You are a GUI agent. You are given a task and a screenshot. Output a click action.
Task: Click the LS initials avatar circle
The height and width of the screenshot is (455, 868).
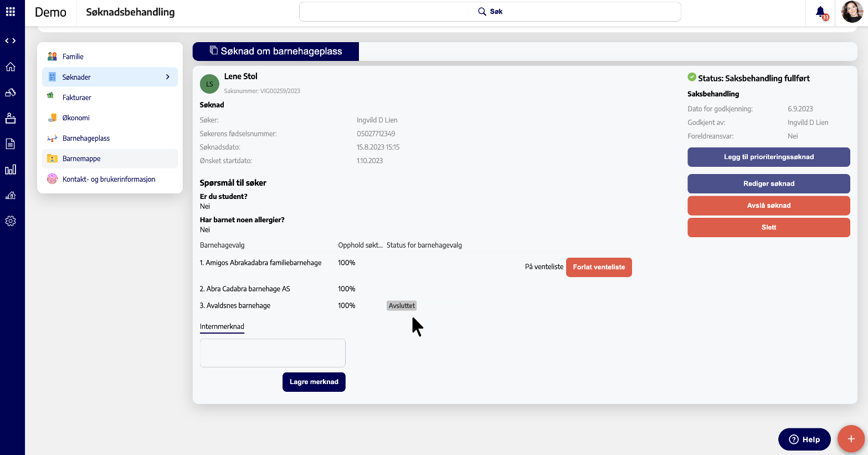(x=209, y=84)
